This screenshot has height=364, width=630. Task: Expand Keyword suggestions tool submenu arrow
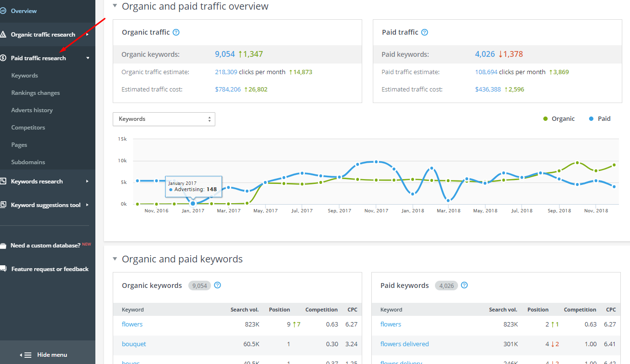coord(87,205)
